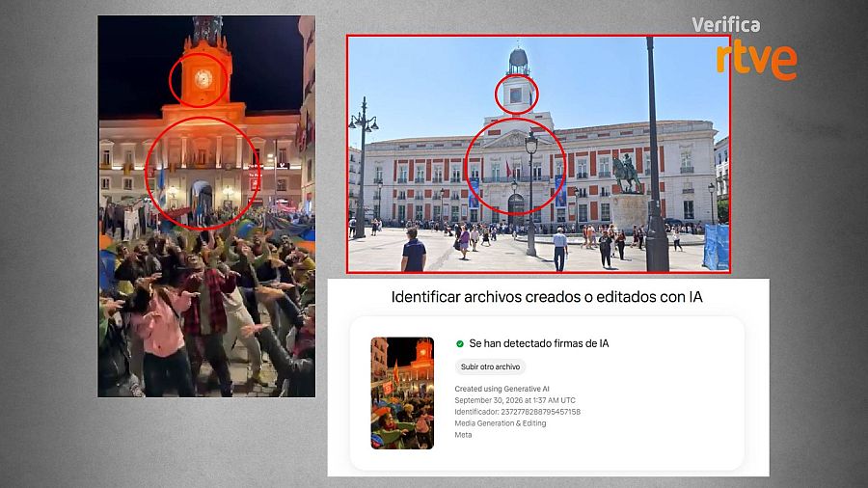Click the 'September 30' timestamp line

pos(515,400)
